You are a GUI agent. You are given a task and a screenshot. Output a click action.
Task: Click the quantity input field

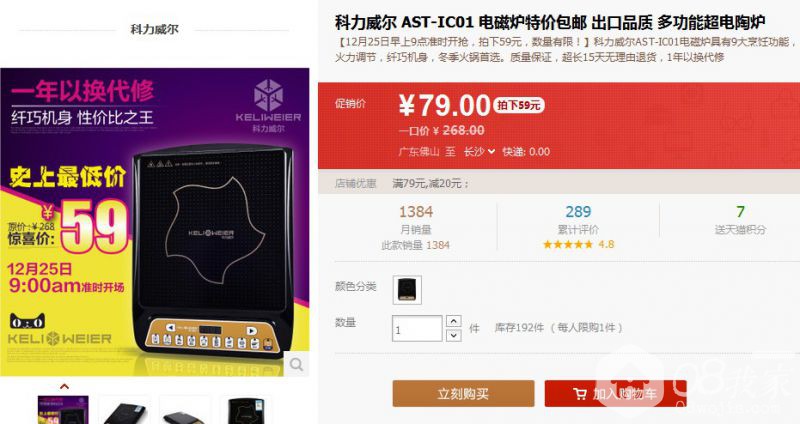pyautogui.click(x=417, y=328)
